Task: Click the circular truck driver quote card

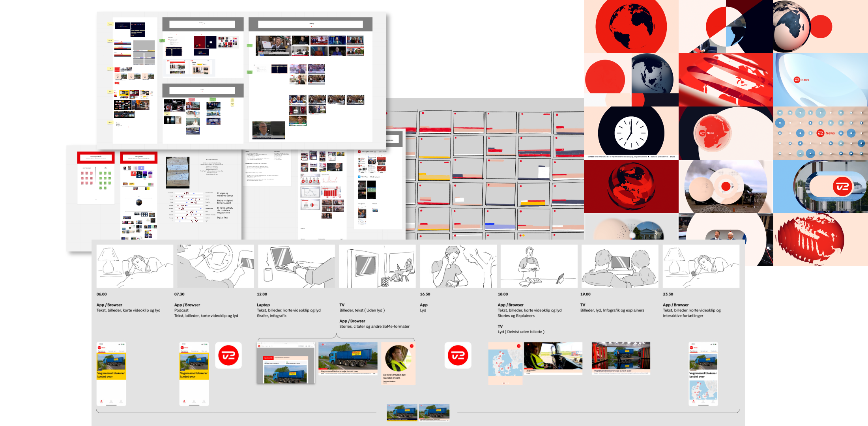Action: point(398,364)
